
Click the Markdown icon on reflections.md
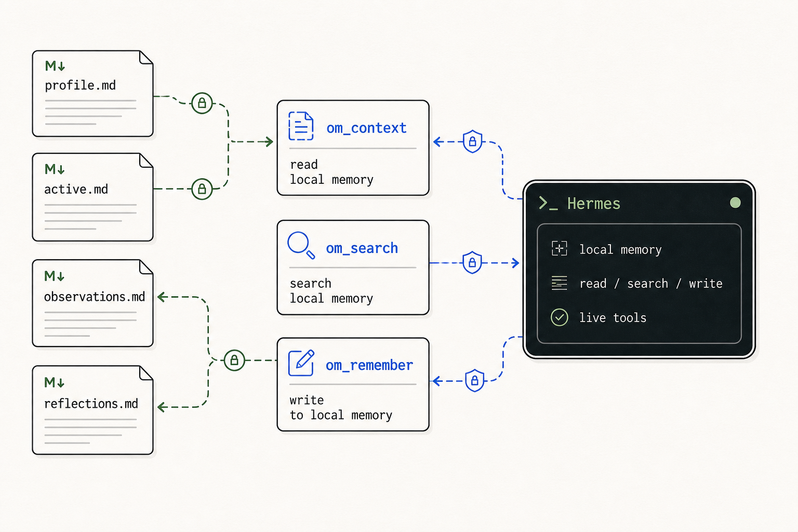point(55,383)
